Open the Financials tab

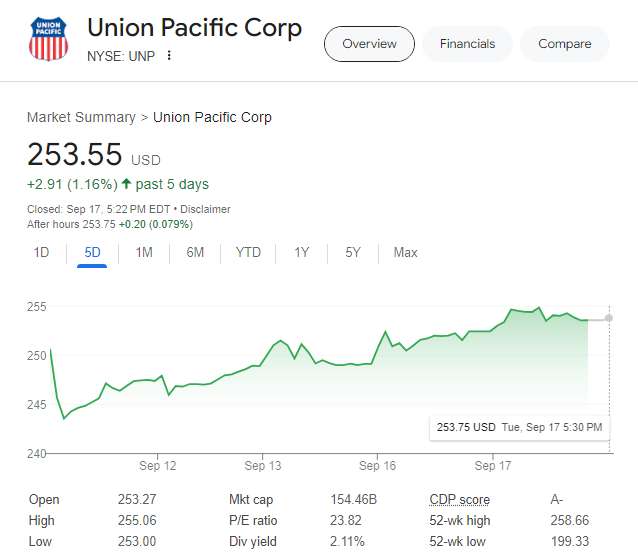pos(467,44)
